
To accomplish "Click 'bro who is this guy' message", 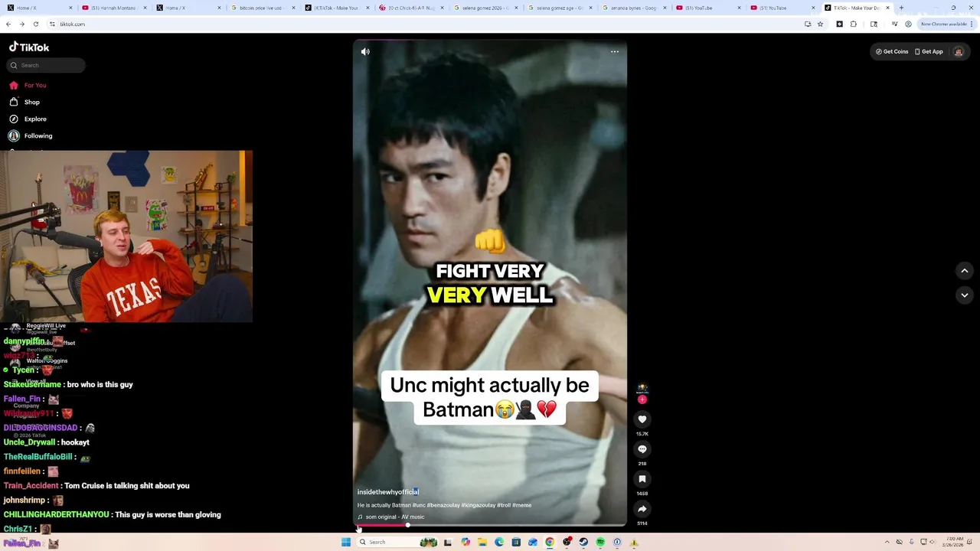I will point(68,384).
